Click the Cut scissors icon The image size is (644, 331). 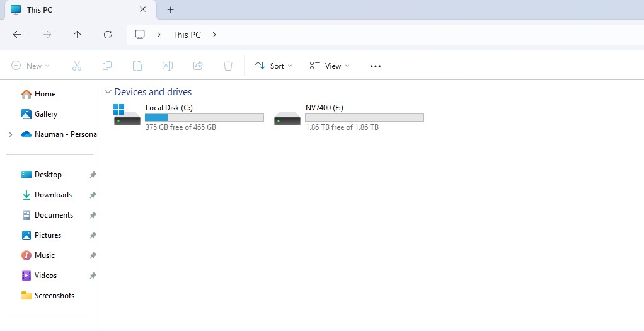77,66
